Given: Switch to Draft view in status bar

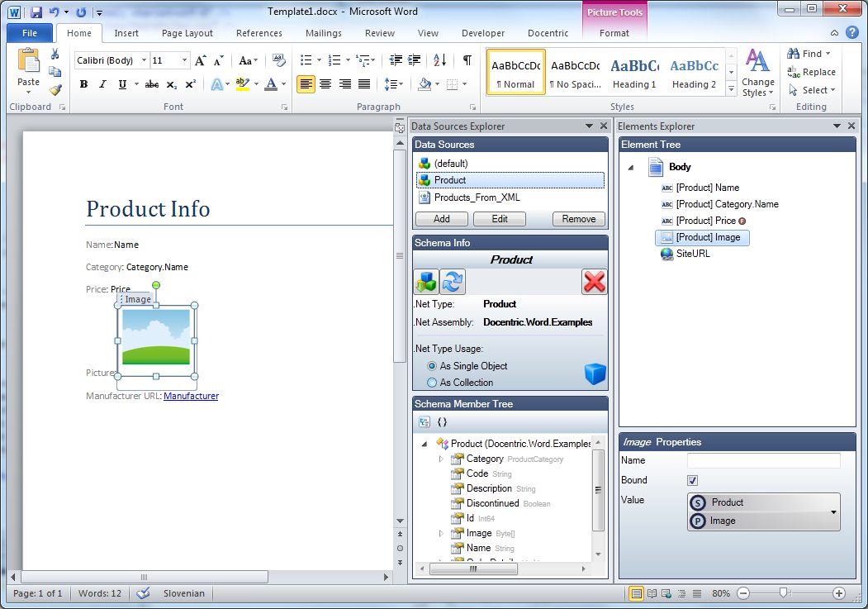Looking at the screenshot, I should (x=697, y=593).
